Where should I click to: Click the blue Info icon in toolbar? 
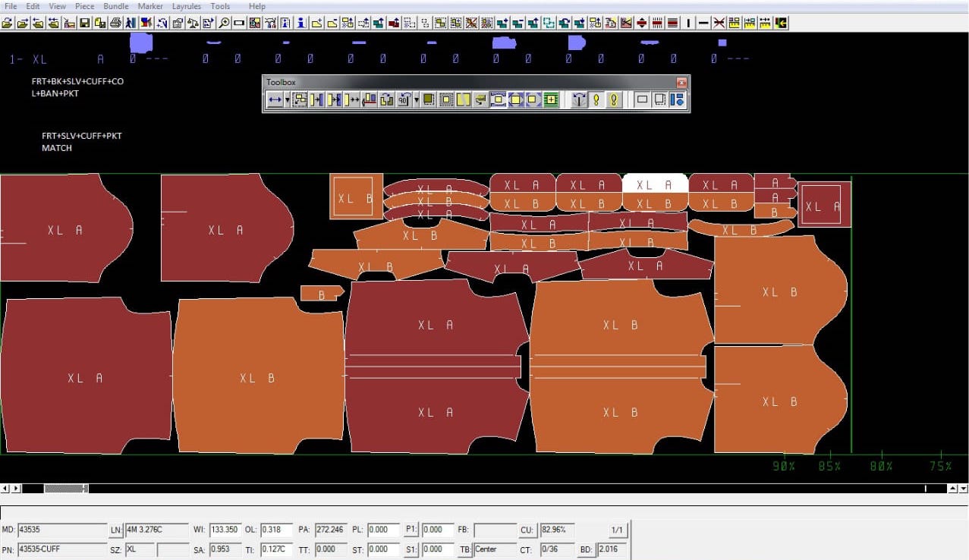[301, 23]
